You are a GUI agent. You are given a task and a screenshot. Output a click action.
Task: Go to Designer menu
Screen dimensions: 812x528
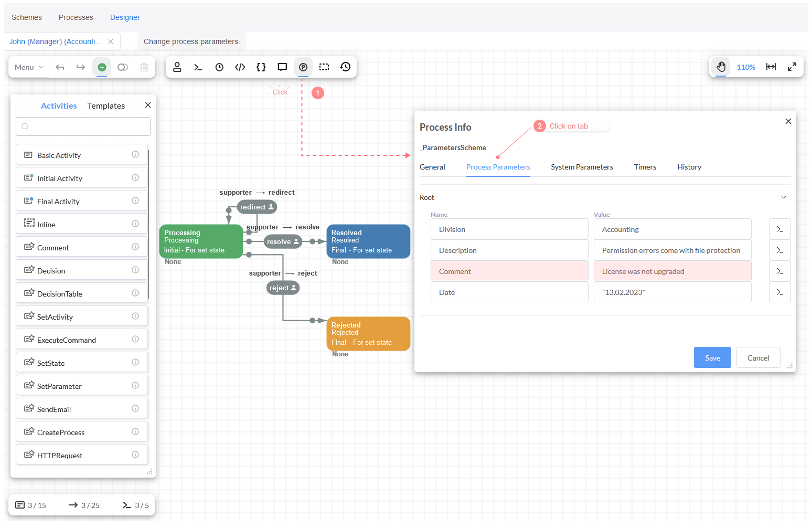coord(125,17)
